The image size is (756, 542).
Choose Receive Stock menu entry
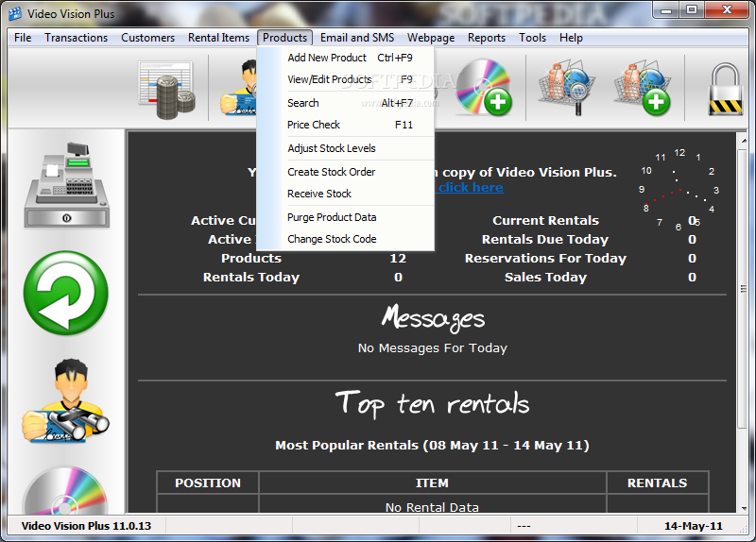(x=346, y=194)
